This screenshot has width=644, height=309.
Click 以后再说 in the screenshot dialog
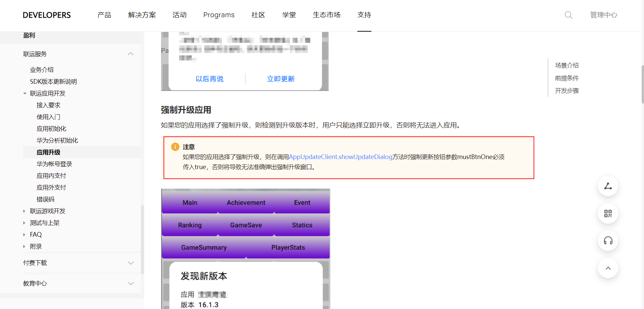point(209,79)
